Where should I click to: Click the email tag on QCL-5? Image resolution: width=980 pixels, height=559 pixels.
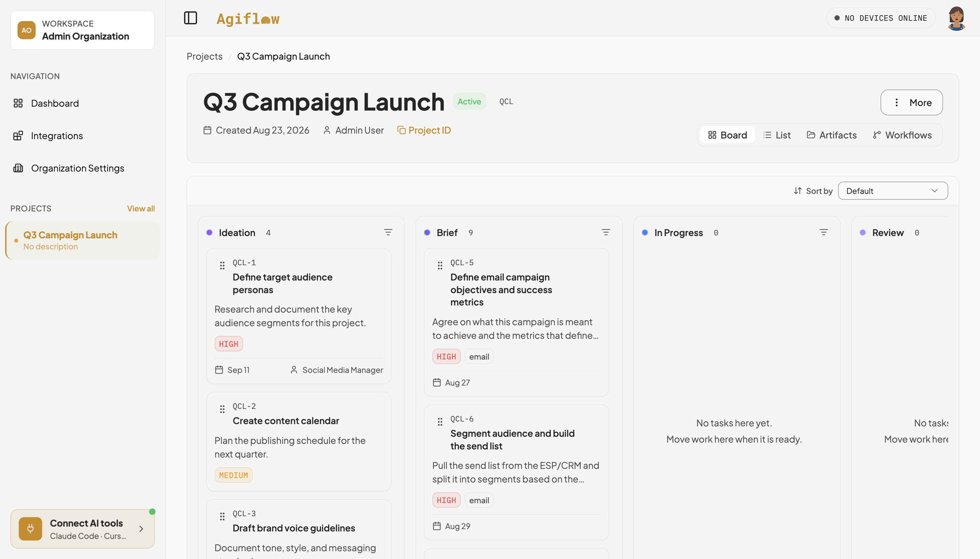pos(479,357)
